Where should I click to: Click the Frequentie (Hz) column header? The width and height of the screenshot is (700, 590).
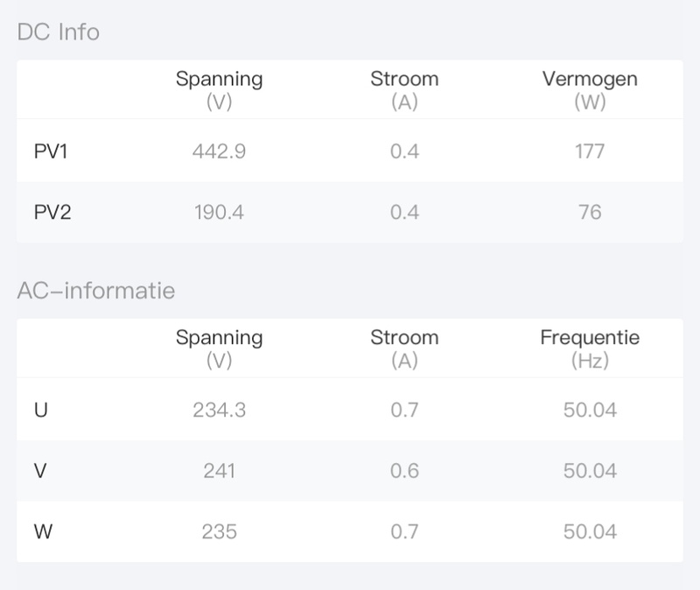click(x=590, y=348)
